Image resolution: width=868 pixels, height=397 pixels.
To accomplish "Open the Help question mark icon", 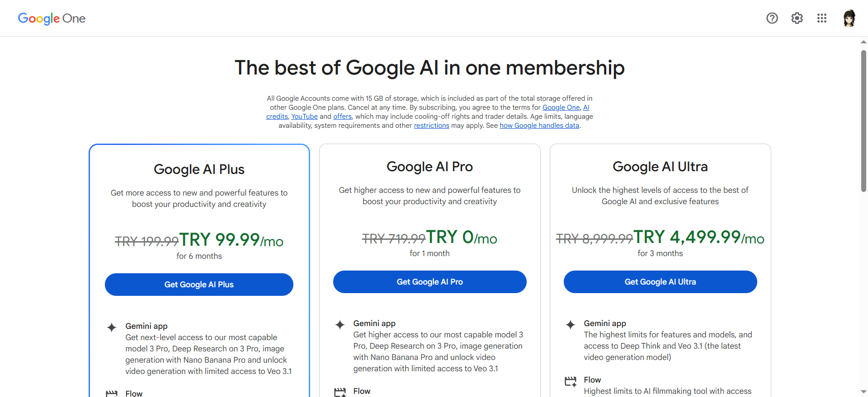I will 772,18.
